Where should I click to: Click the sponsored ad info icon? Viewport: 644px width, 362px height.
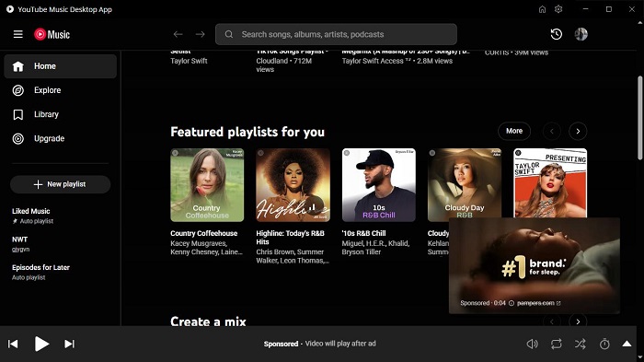512,303
